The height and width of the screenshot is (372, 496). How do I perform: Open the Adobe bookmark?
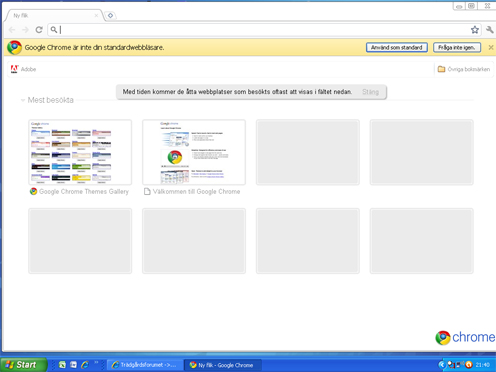coord(23,69)
